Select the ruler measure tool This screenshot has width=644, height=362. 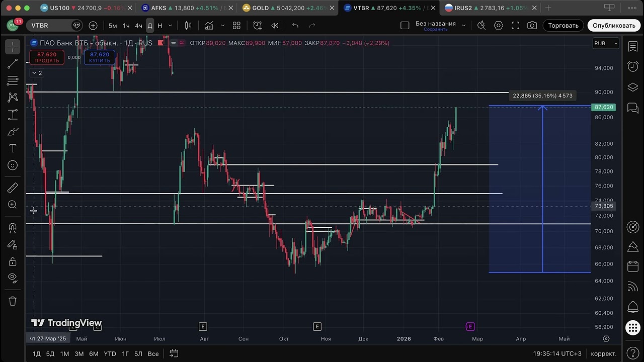pyautogui.click(x=13, y=188)
